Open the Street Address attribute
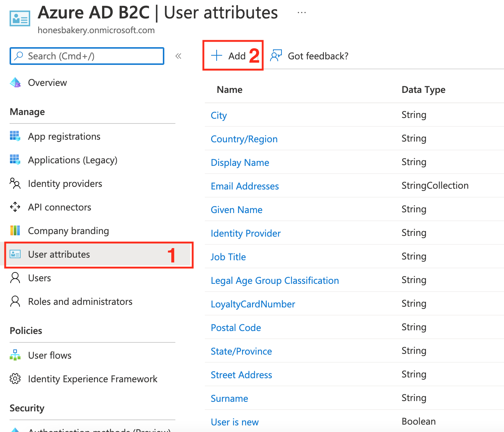The image size is (504, 432). click(x=241, y=375)
